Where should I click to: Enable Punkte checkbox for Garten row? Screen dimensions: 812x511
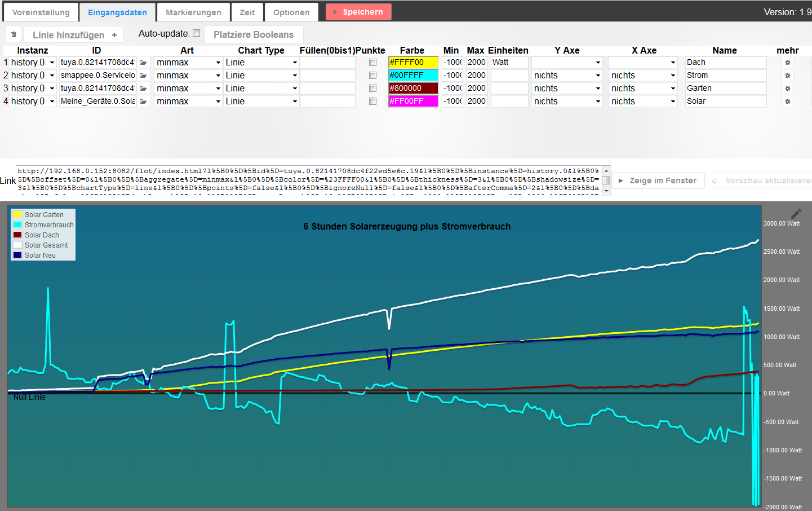click(x=372, y=89)
